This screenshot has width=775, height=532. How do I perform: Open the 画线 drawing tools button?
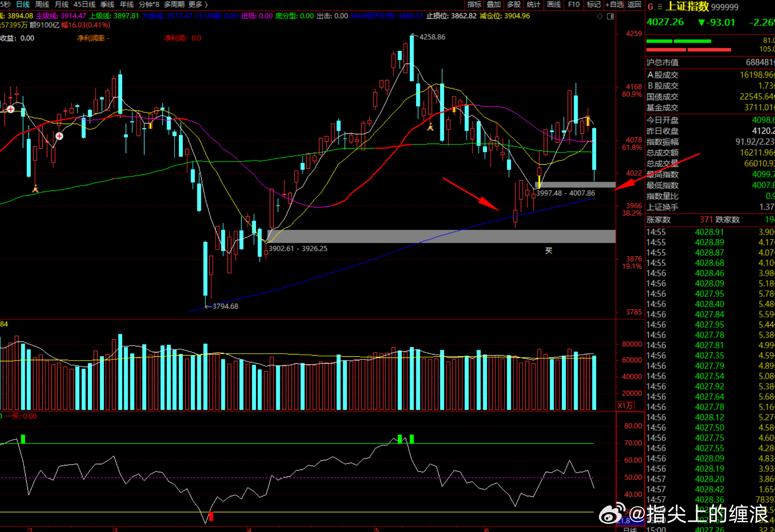coord(554,4)
